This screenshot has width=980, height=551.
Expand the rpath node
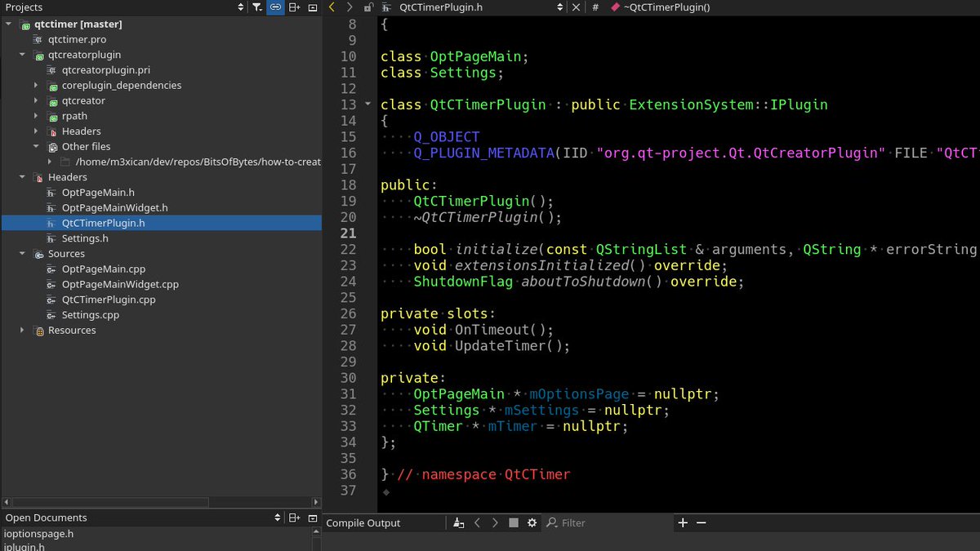[36, 116]
